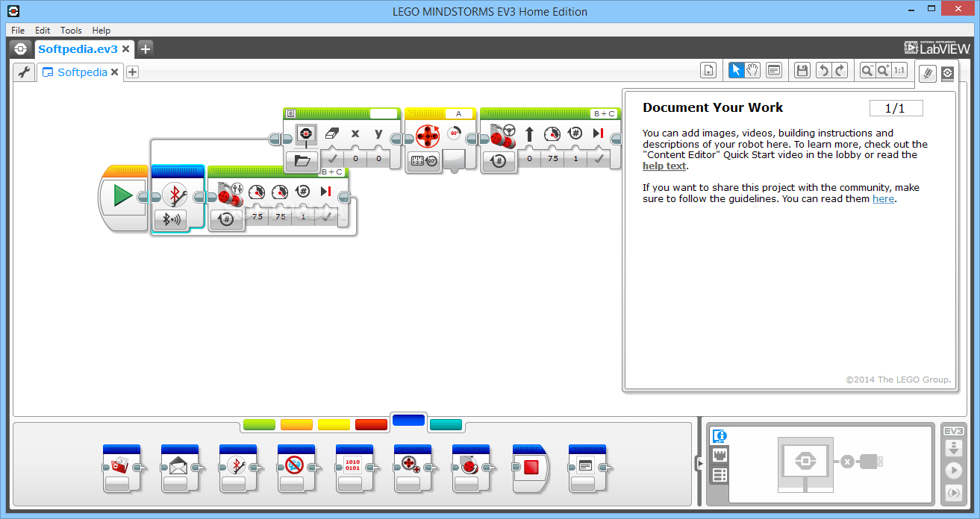Select the Move Tank block motor icon
Image resolution: width=980 pixels, height=519 pixels.
[x=231, y=194]
